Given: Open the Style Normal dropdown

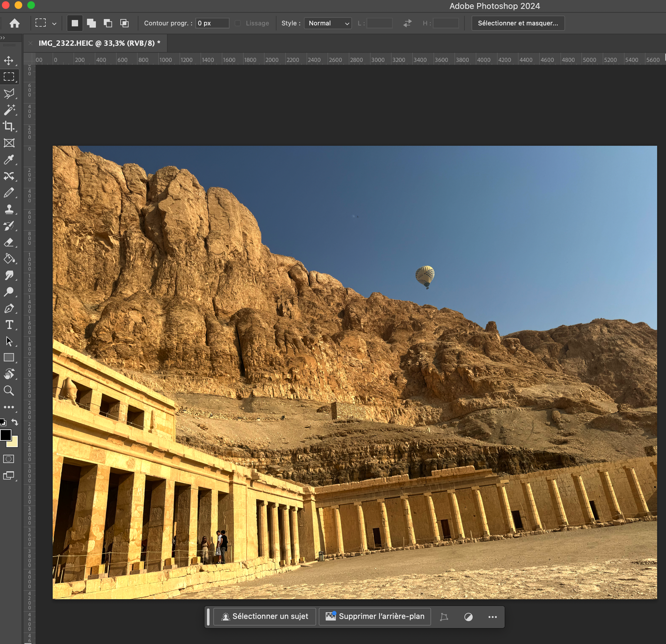Looking at the screenshot, I should click(x=328, y=23).
